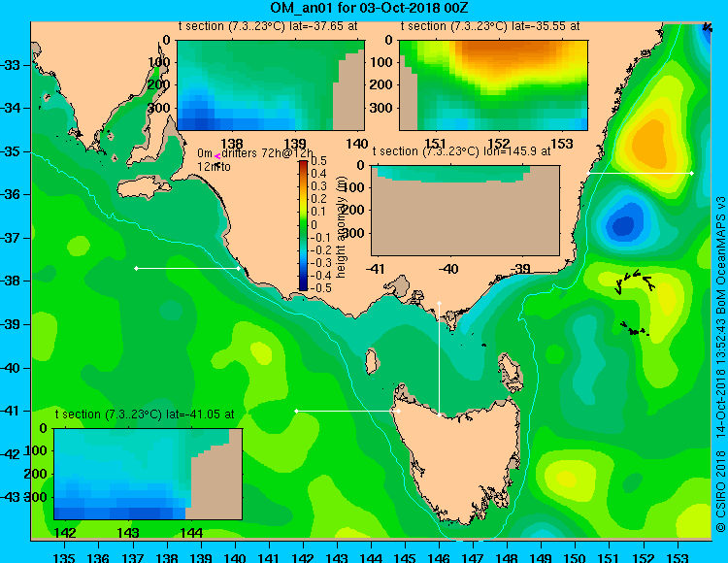The height and width of the screenshot is (563, 728).
Task: Click the 0.5 value on the color bar scale
Action: click(319, 161)
